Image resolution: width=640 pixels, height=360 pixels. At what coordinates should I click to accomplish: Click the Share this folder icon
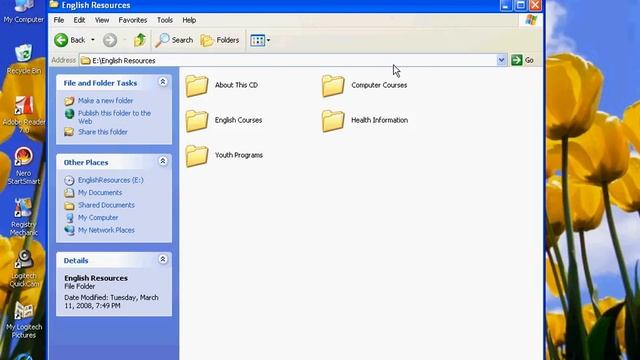69,132
